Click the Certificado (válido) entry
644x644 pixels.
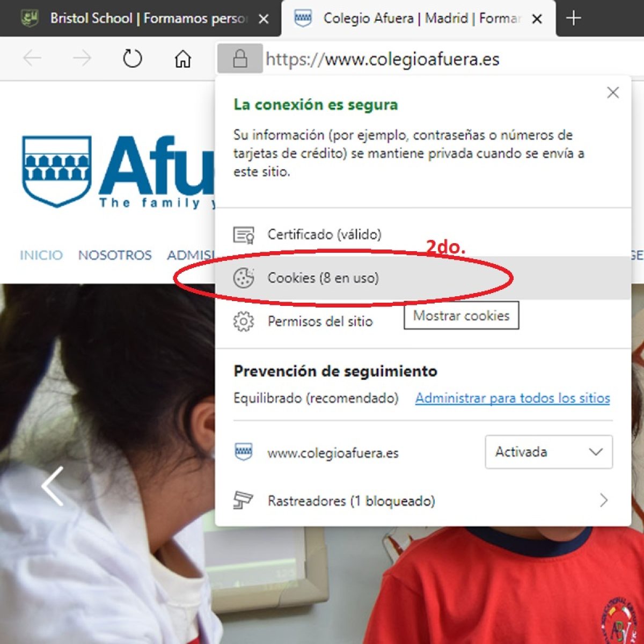pos(324,235)
